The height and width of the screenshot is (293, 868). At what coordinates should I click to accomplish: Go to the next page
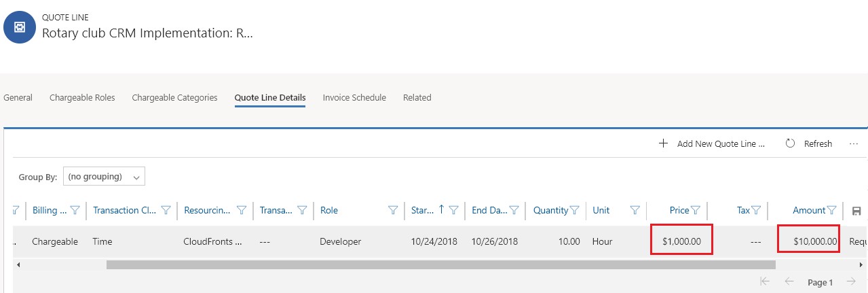851,282
